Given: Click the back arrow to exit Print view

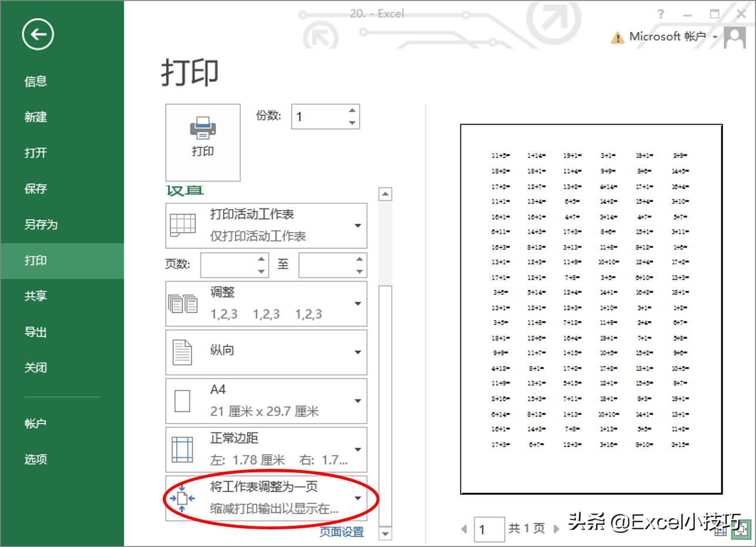Looking at the screenshot, I should pyautogui.click(x=36, y=35).
